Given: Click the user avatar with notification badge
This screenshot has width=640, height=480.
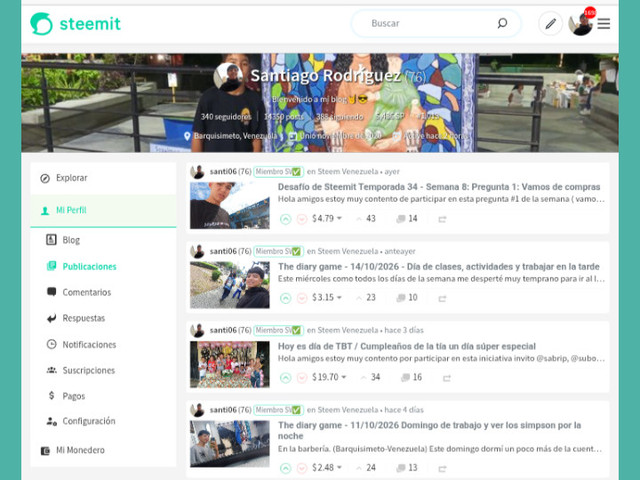Looking at the screenshot, I should (x=581, y=23).
